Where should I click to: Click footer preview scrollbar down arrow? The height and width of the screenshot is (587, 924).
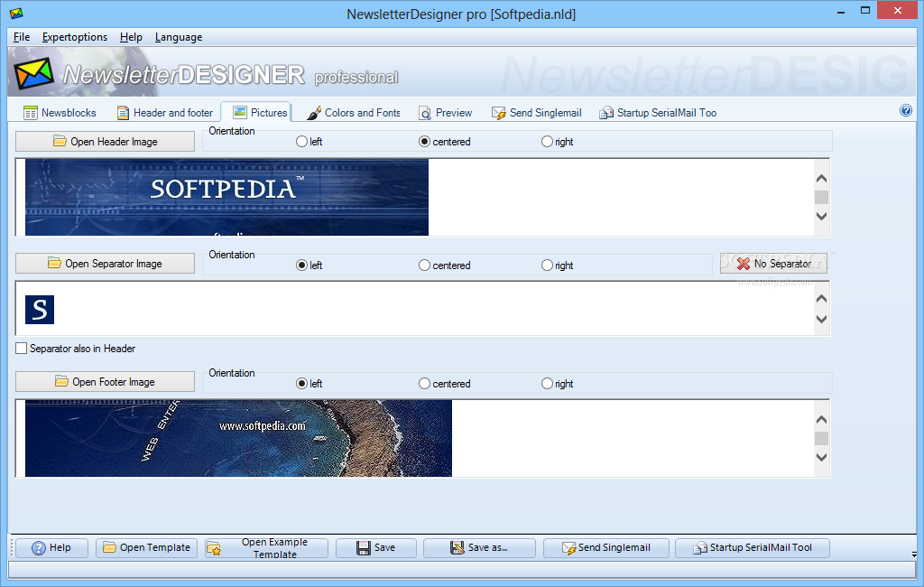click(x=821, y=457)
